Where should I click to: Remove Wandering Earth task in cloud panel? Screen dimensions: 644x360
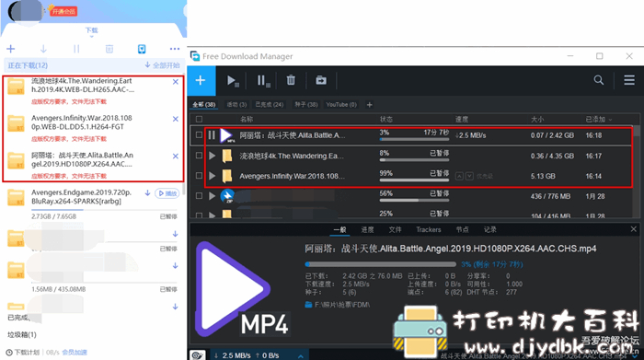176,82
